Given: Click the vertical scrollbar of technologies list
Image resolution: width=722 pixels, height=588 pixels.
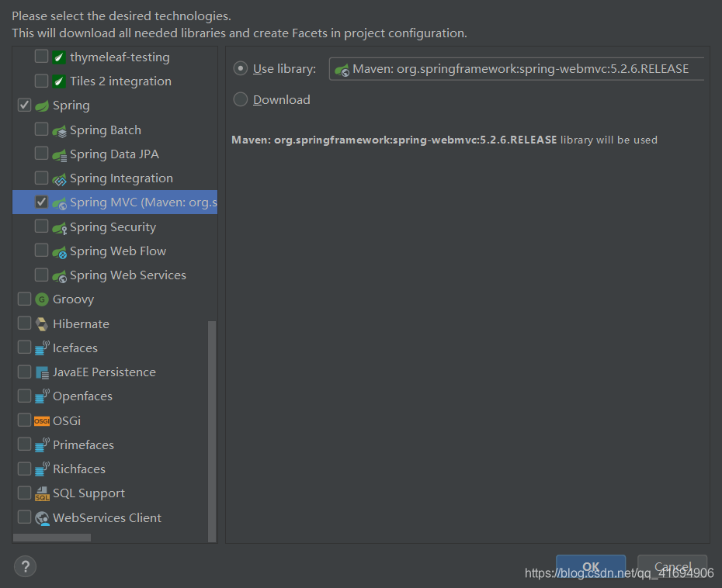Looking at the screenshot, I should pos(212,431).
